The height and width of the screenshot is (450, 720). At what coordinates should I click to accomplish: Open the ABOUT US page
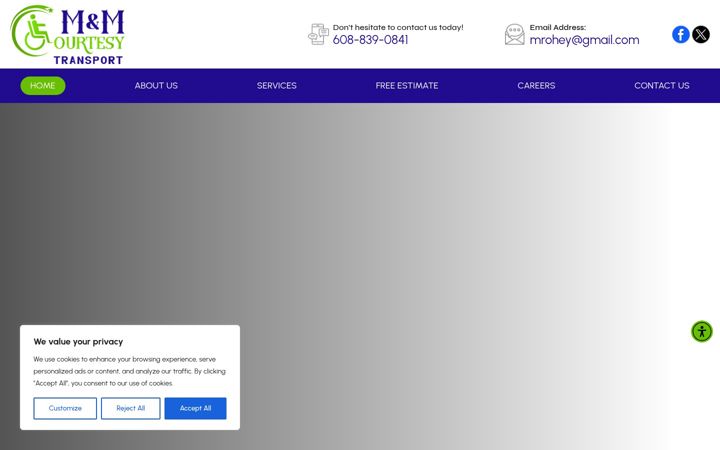(156, 85)
